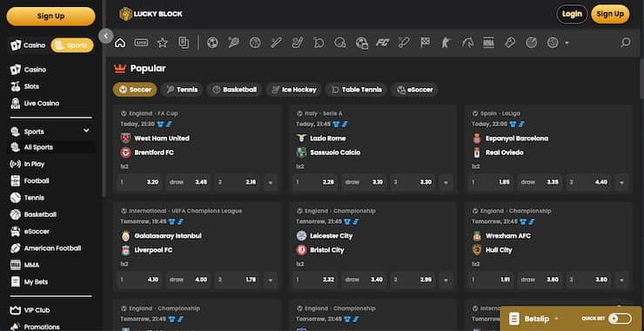Select the eSoccer icon in toolbar
Screen dimensions: 644x331
362,43
